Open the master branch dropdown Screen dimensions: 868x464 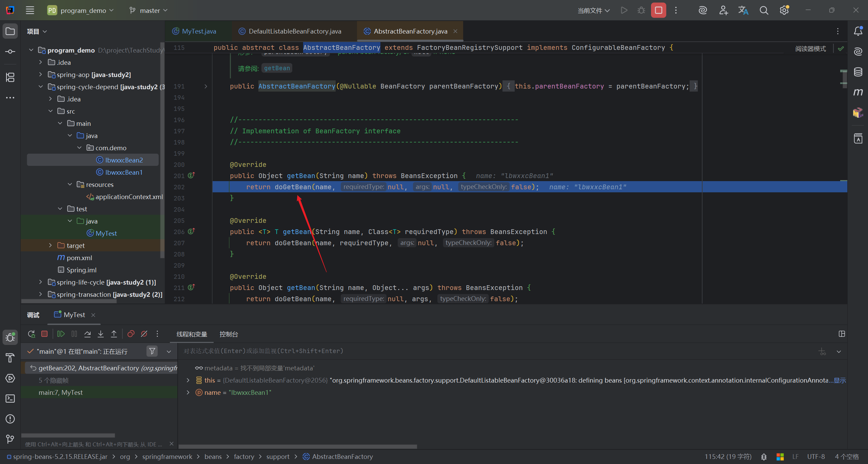(149, 11)
